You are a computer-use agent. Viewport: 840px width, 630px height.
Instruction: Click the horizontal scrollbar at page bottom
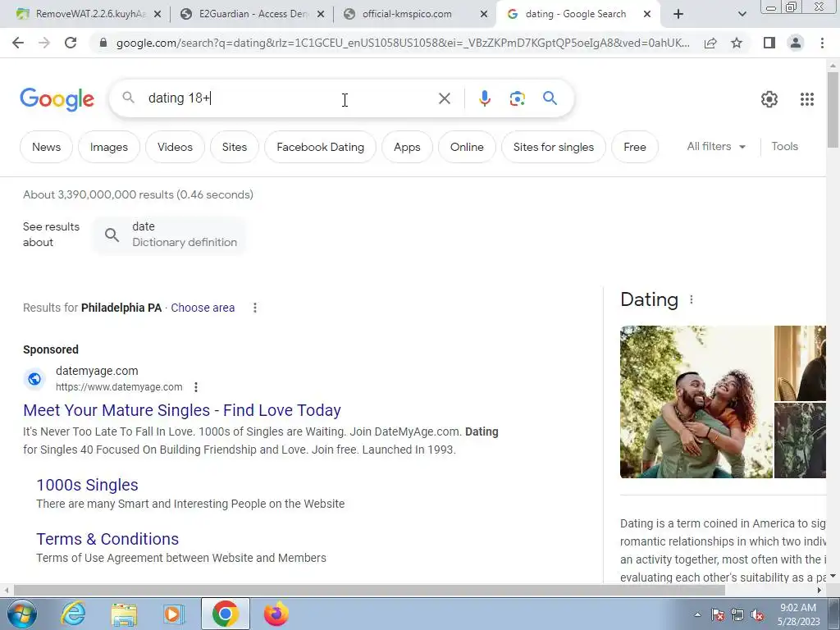369,590
